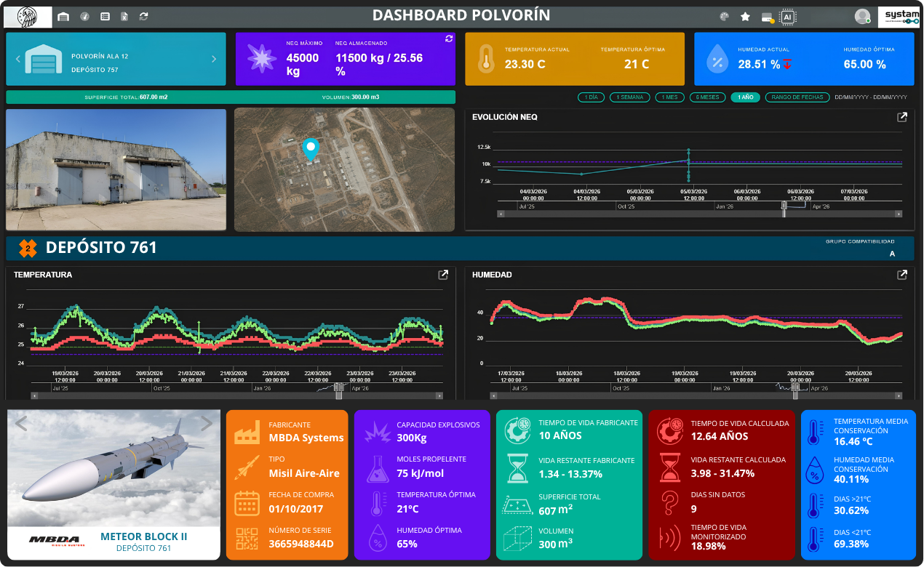Screen dimensions: 924x567
Task: Click left scroll arrow of Temperatura chart scrollbar
Action: 35,395
